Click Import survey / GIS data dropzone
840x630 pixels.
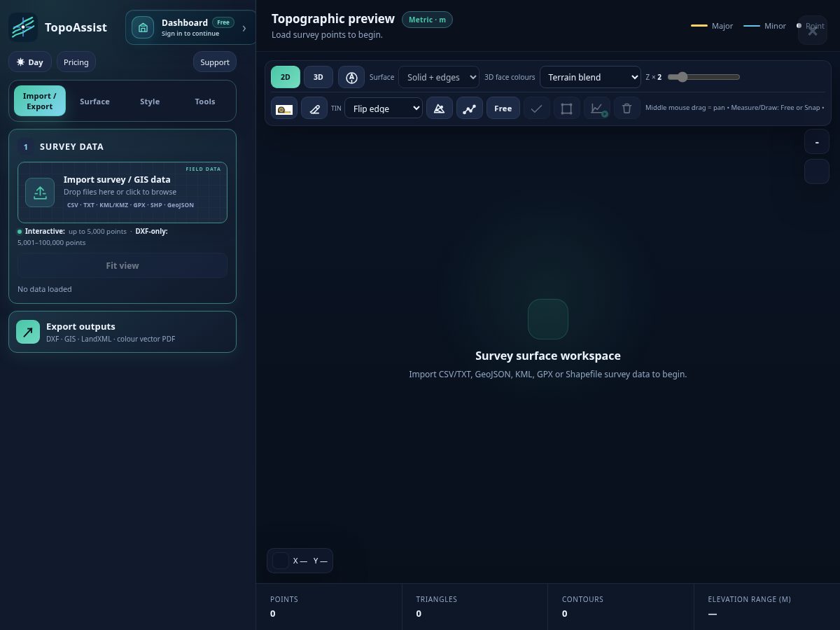pyautogui.click(x=122, y=192)
